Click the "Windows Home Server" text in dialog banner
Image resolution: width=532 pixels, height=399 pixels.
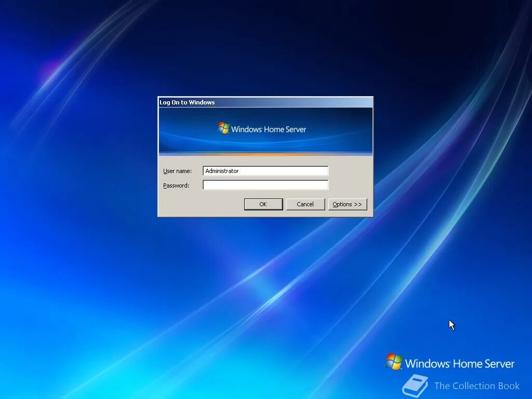point(269,129)
